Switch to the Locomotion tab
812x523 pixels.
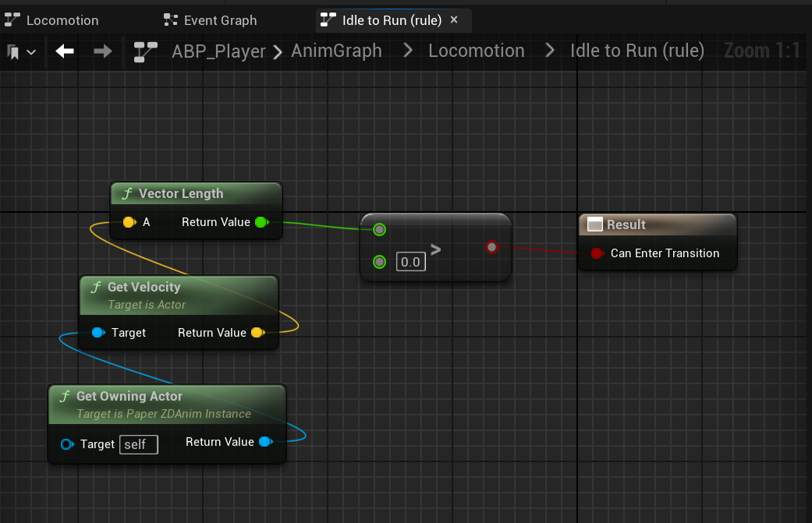point(53,20)
